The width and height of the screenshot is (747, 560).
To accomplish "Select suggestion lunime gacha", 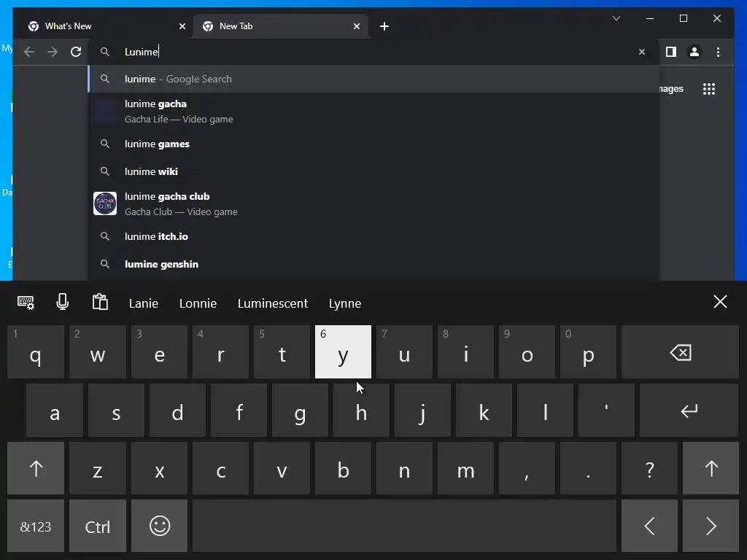I will click(x=374, y=112).
